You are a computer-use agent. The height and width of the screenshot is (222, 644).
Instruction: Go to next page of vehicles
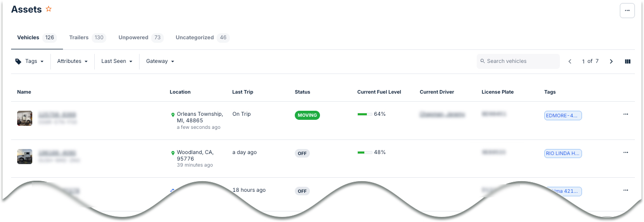(x=611, y=61)
